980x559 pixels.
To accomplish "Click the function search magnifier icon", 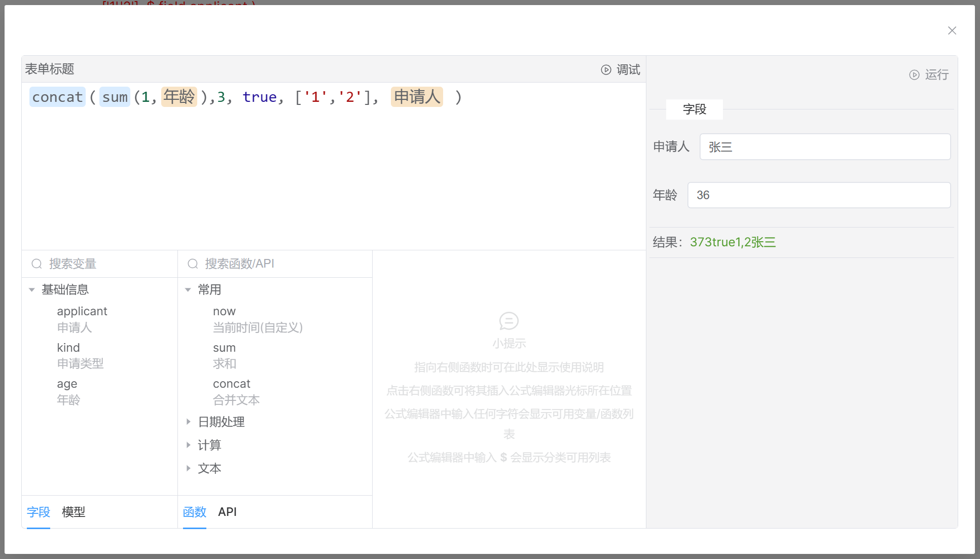I will 193,264.
